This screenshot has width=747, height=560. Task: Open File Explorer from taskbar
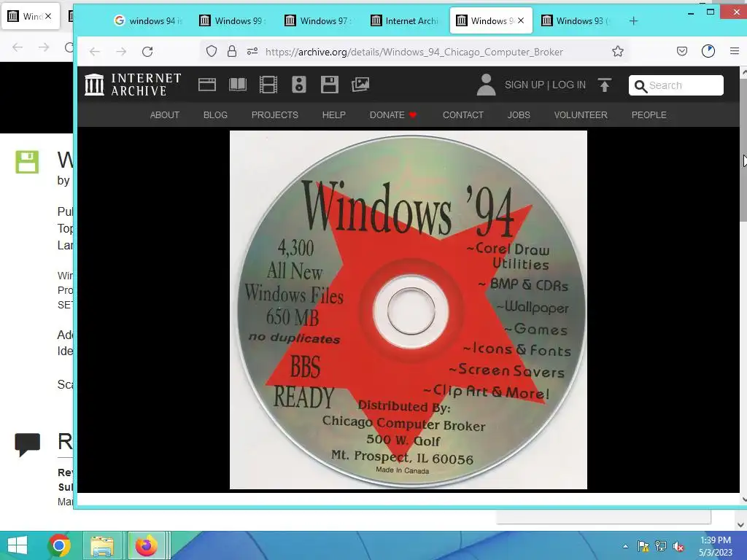coord(102,545)
